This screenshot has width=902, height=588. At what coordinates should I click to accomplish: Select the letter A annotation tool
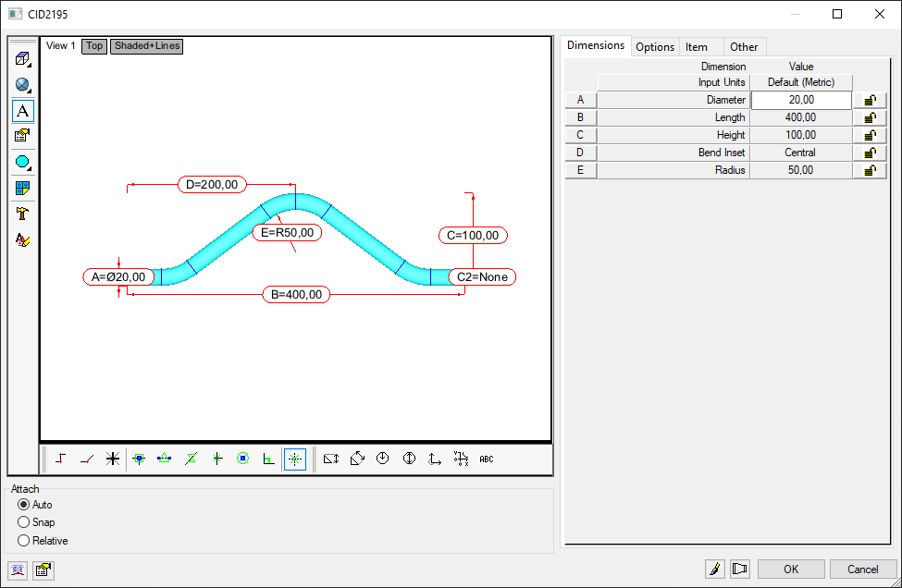(x=22, y=110)
